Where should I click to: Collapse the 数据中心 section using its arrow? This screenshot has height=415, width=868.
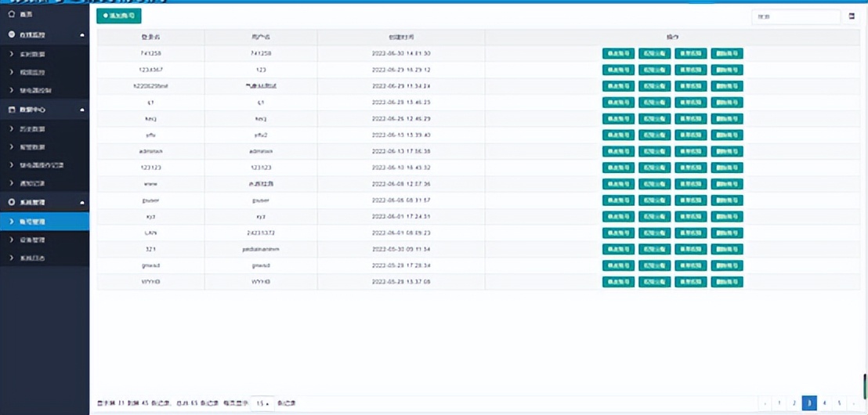tap(82, 110)
